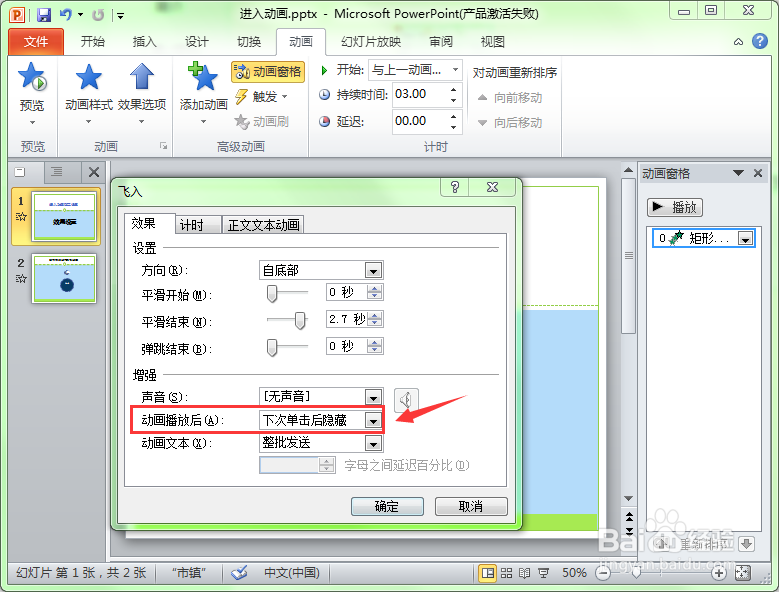The image size is (779, 592).
Task: Click the Delay field showing 00.00
Action: click(x=420, y=121)
